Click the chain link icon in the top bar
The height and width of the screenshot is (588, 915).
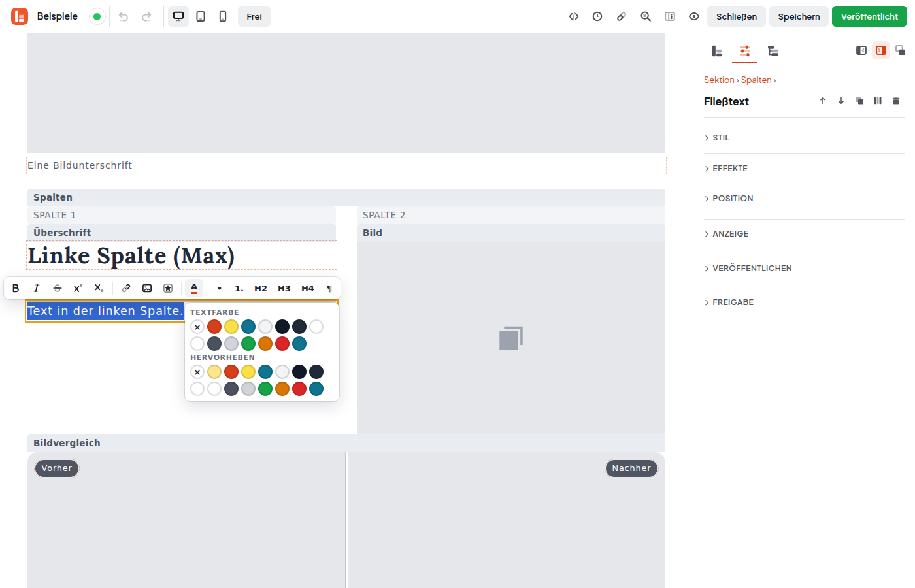point(622,16)
